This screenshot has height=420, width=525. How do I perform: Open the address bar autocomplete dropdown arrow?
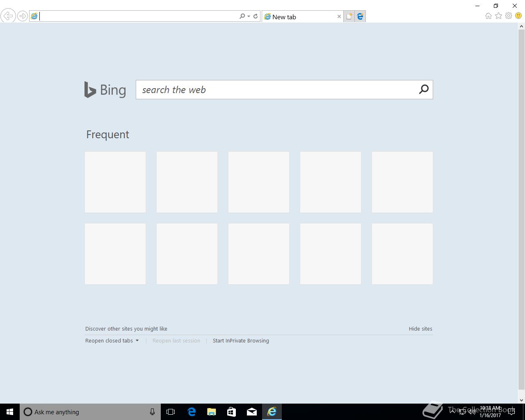click(249, 16)
